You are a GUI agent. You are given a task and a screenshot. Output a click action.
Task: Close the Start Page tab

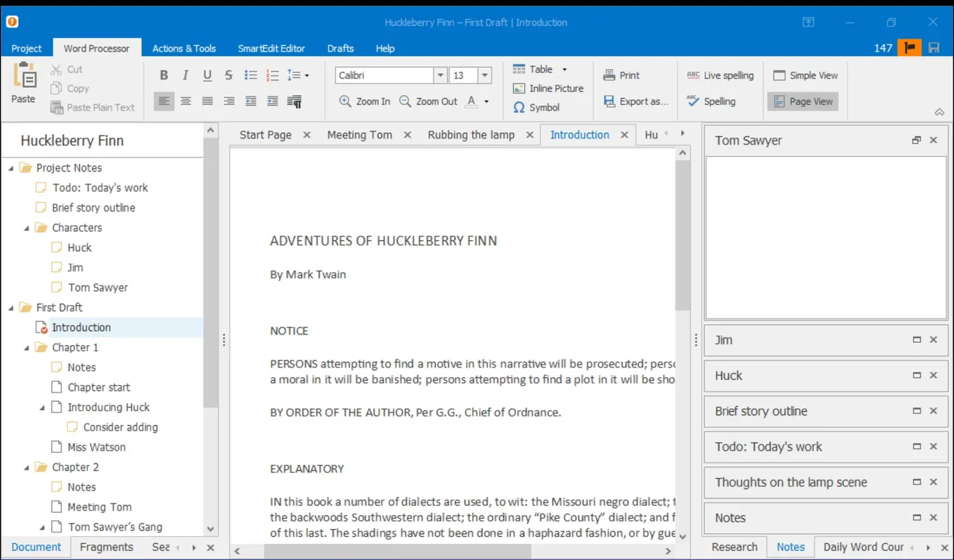(x=306, y=135)
